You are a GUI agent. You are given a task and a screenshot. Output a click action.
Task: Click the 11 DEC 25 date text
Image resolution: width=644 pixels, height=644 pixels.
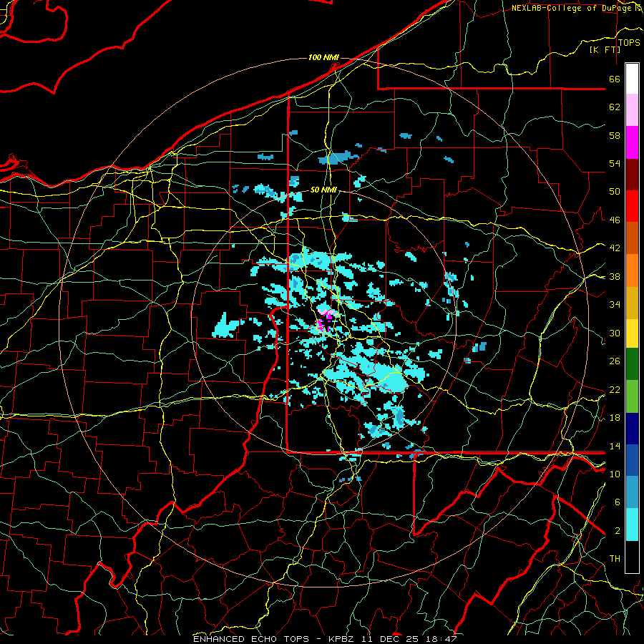click(390, 639)
